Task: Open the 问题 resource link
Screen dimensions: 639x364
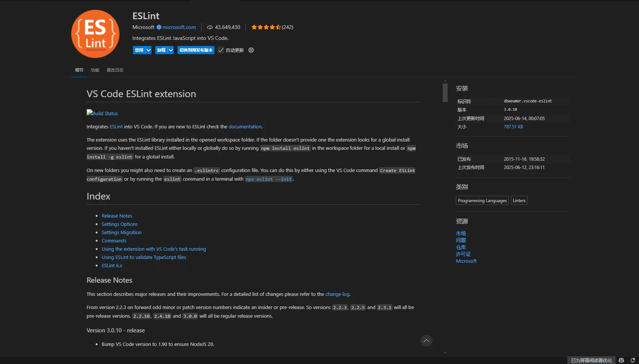Action: point(461,240)
